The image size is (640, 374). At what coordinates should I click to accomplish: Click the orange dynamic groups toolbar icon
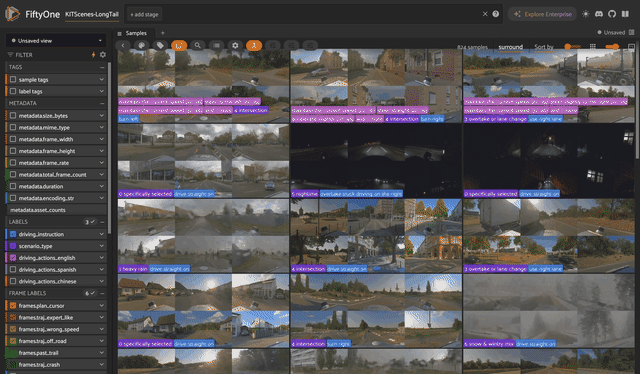pyautogui.click(x=254, y=45)
